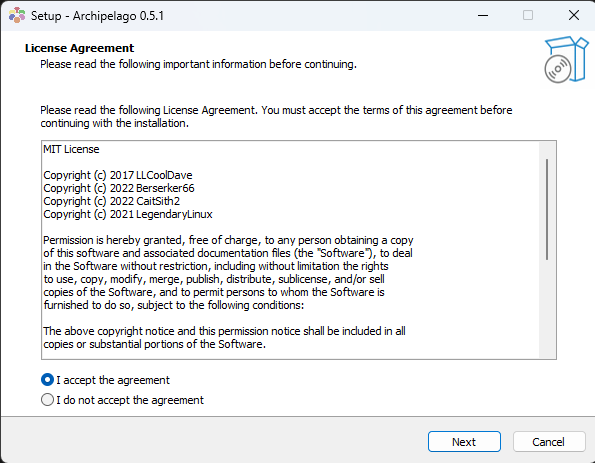
Task: Click the 'I accept the agreement' label text
Action: tap(113, 380)
